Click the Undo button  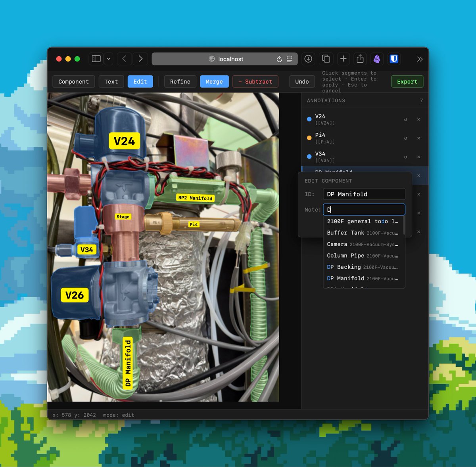[302, 82]
